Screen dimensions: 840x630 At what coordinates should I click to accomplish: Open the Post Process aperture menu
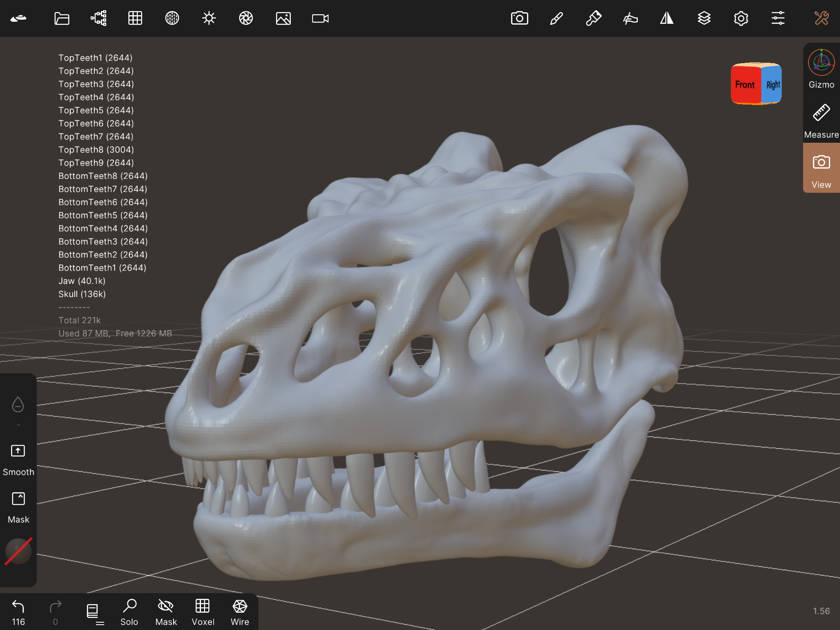(246, 18)
